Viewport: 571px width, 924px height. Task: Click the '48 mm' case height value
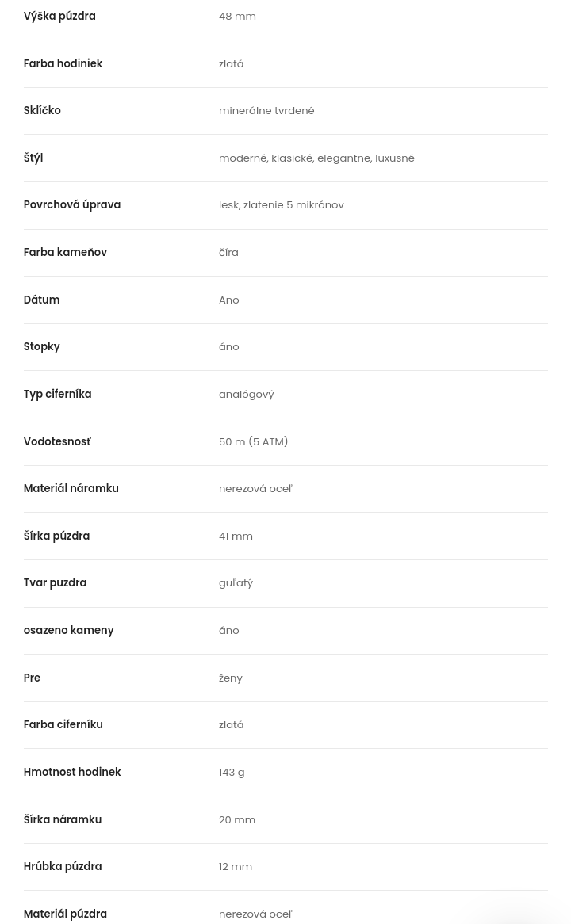(237, 16)
